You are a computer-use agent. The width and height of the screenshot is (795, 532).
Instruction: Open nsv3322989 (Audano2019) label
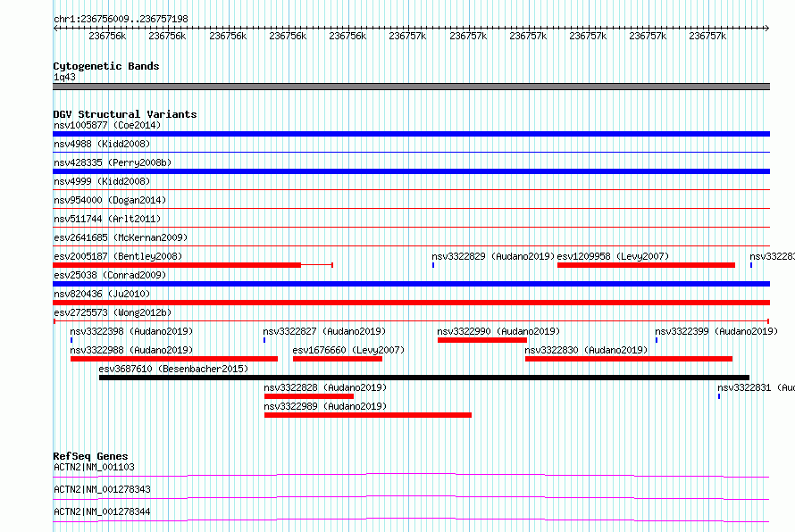325,406
